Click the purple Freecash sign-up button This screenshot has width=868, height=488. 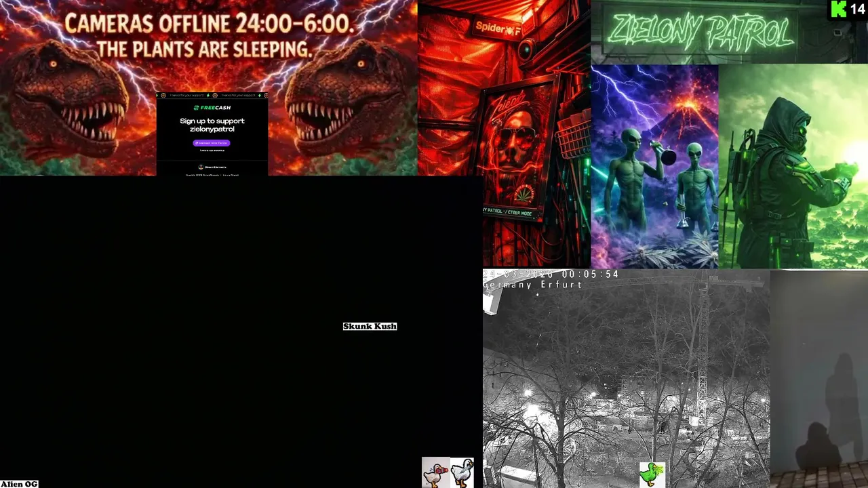click(212, 143)
